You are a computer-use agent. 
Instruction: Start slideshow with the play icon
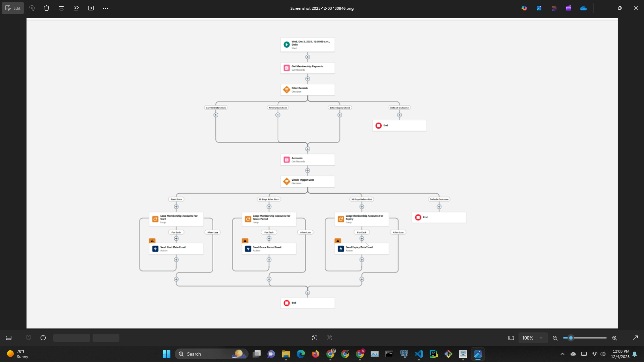(x=91, y=8)
